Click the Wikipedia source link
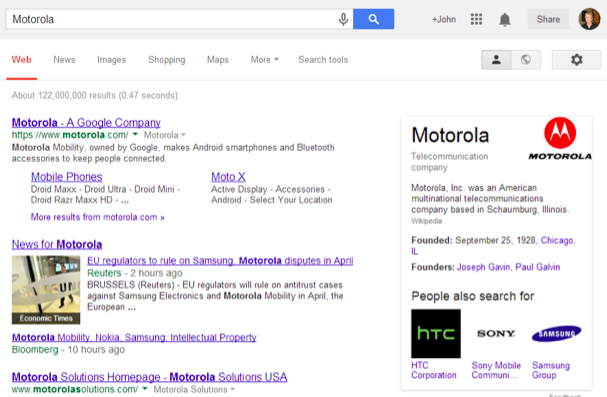Image resolution: width=607 pixels, height=397 pixels. tap(426, 221)
